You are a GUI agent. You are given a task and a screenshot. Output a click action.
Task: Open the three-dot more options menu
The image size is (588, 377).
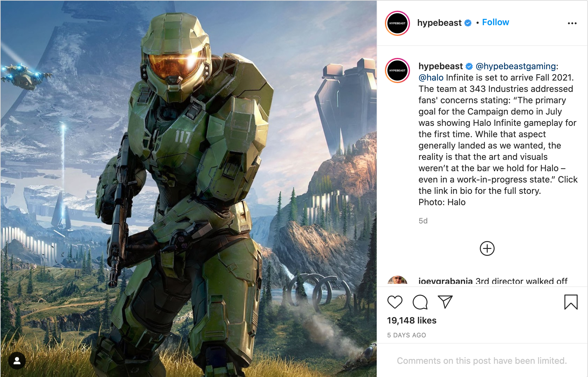[x=572, y=23]
